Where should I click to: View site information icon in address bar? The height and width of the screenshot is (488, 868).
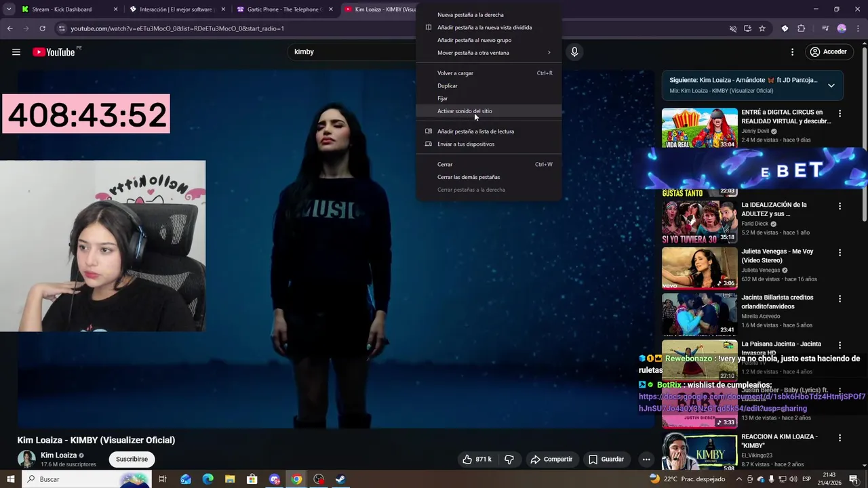point(62,28)
